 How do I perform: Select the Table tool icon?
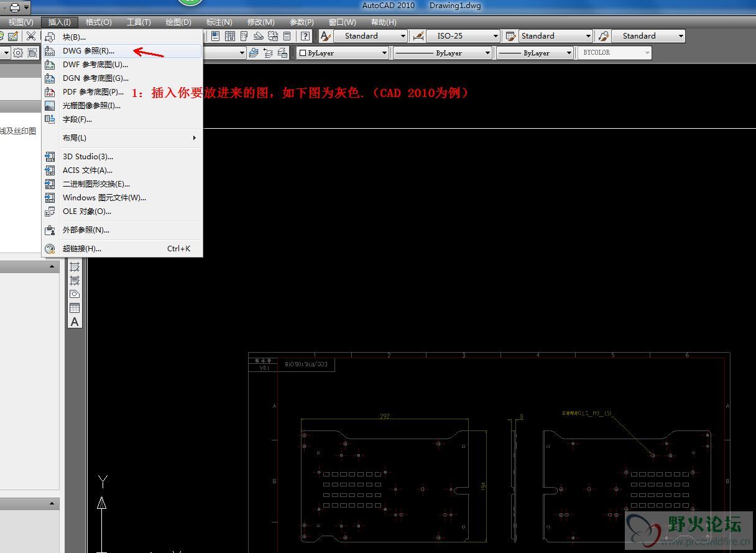click(x=75, y=308)
